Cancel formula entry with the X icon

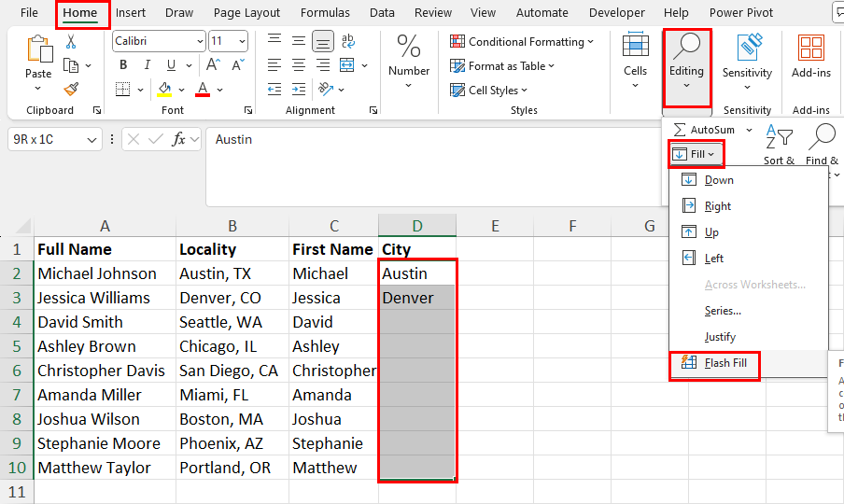[x=134, y=139]
